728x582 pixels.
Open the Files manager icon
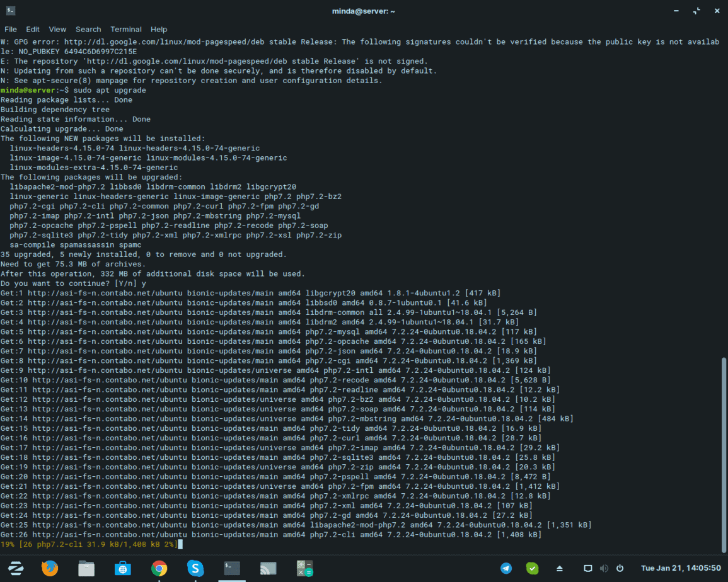coord(86,568)
